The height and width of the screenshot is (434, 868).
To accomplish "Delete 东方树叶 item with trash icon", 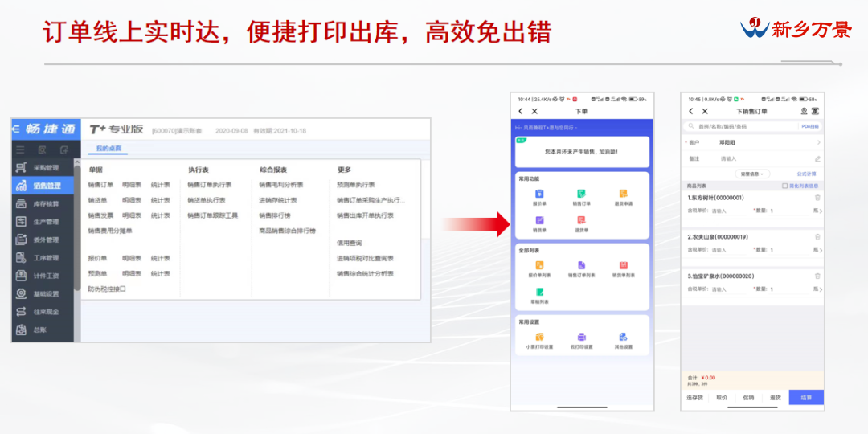I will coord(817,198).
